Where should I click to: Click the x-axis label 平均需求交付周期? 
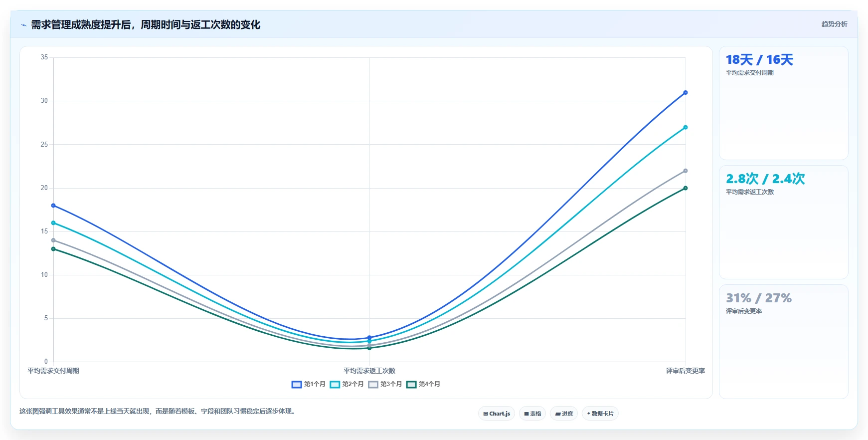(x=53, y=371)
